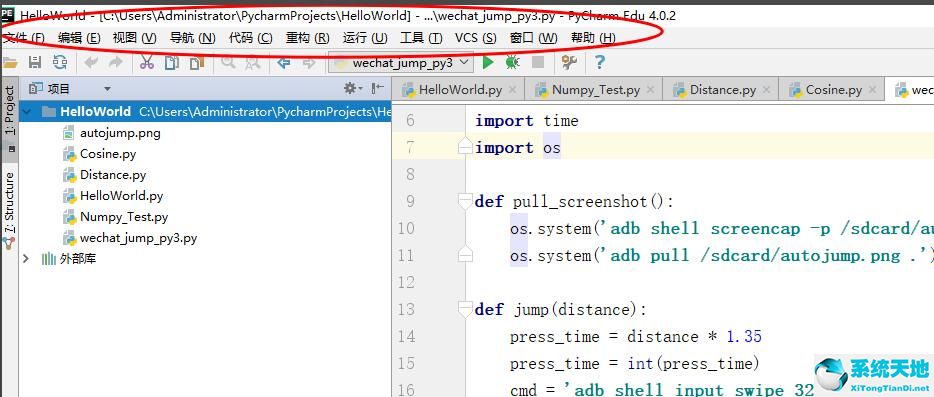Screen dimensions: 934x397
Task: Click the Synchronize toolbar icon
Action: (x=60, y=63)
